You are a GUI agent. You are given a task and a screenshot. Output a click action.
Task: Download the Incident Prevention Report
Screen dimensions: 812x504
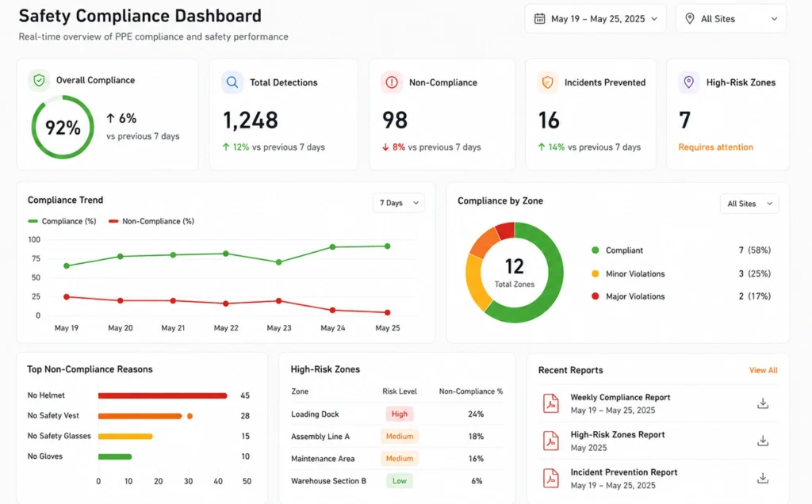[763, 479]
